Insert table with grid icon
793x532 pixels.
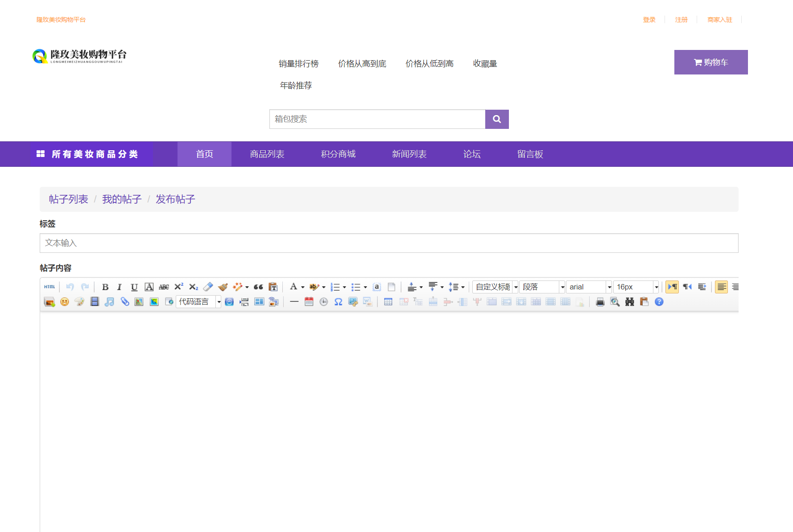click(x=388, y=302)
